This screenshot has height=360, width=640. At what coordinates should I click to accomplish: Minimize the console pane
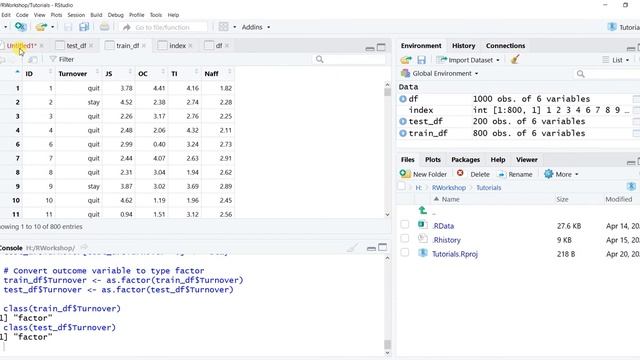coord(371,248)
